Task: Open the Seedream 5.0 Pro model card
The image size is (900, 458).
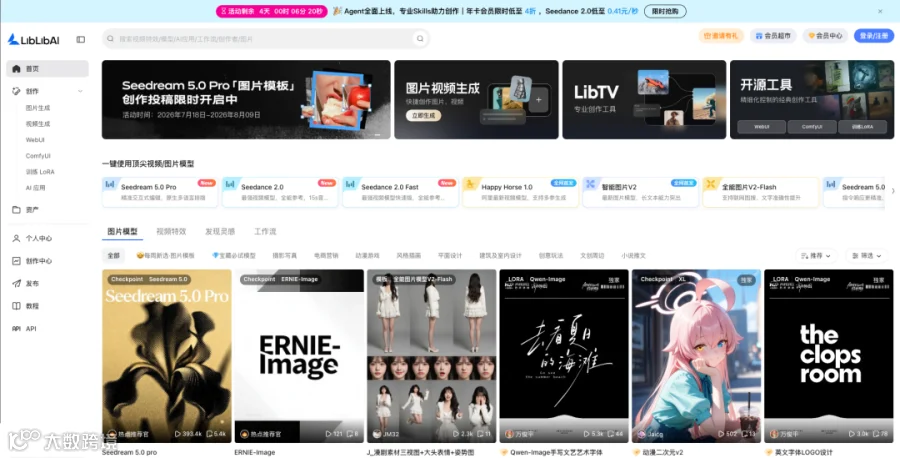Action: [160, 192]
